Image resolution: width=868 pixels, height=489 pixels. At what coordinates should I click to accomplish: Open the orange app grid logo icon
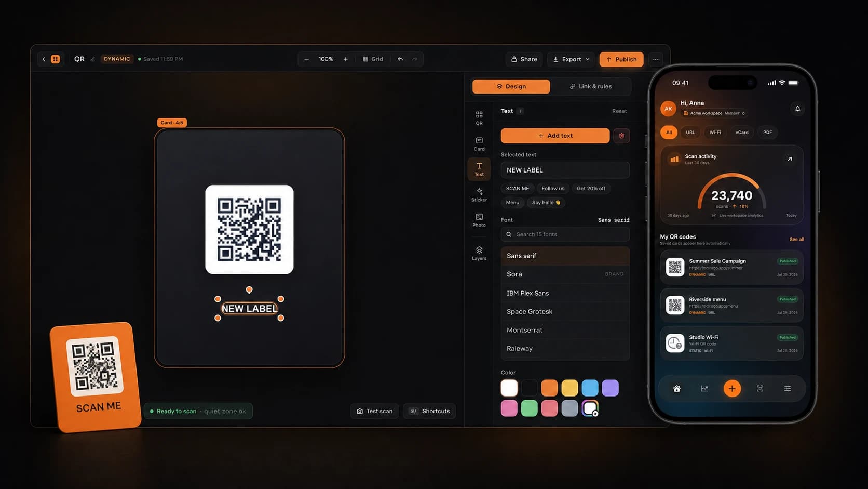click(56, 59)
